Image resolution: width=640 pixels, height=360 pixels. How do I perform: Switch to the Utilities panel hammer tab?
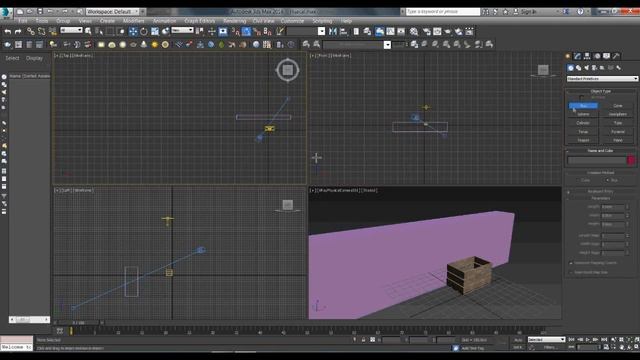[x=616, y=56]
